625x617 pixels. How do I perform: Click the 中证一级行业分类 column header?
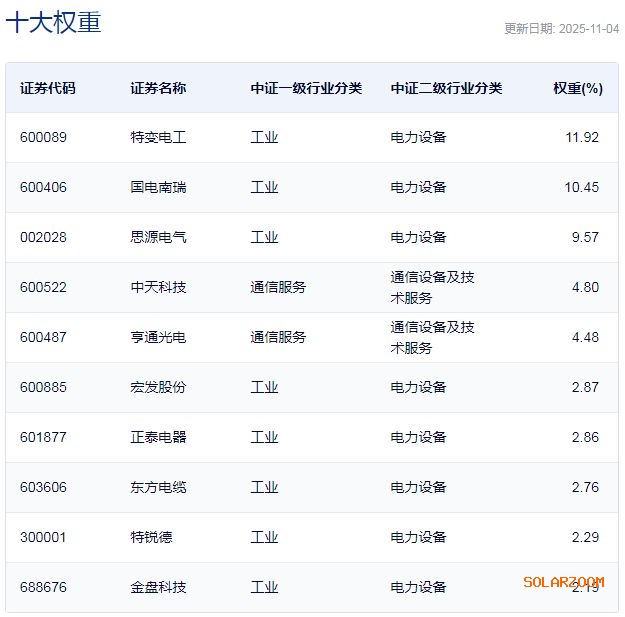pos(306,88)
